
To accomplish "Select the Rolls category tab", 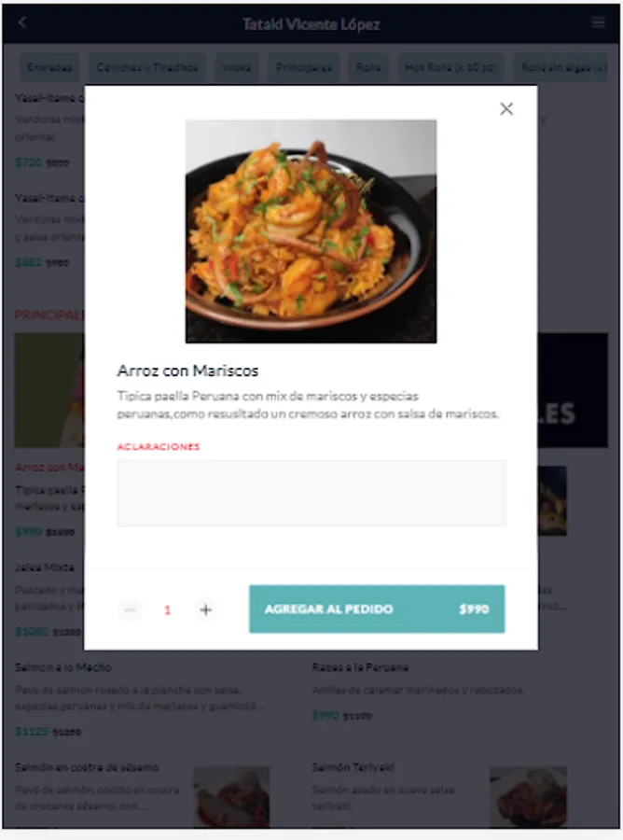I will pos(368,67).
